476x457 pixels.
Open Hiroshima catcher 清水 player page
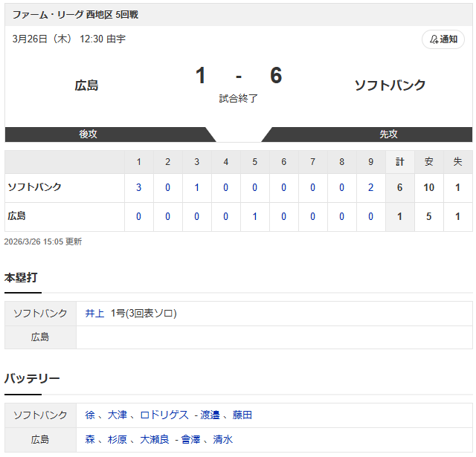223,439
